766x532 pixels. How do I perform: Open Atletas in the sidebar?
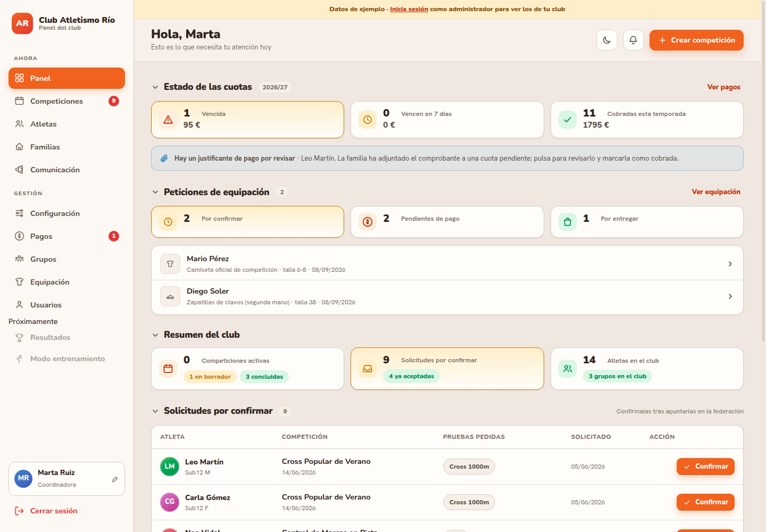point(66,124)
